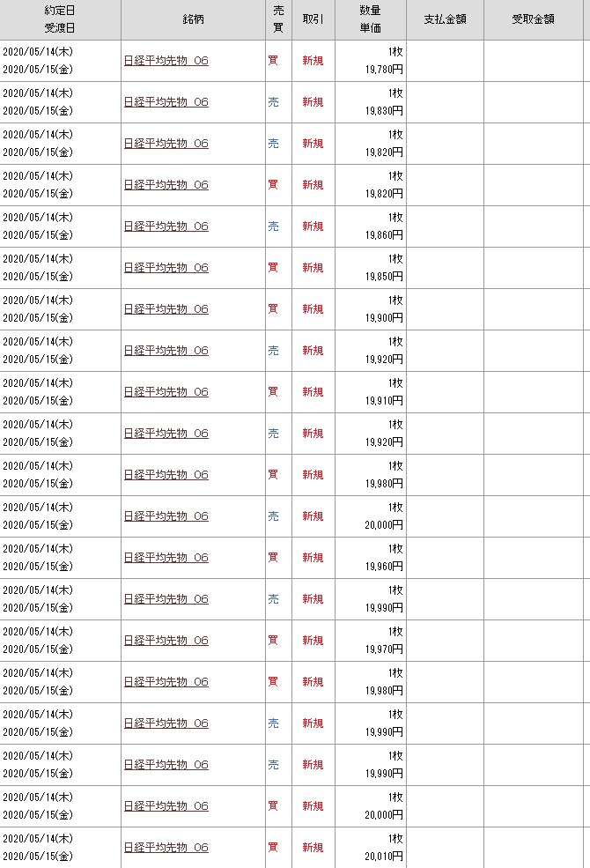Image resolution: width=590 pixels, height=868 pixels.
Task: Open the 日経平均先物 link priced 19,780円
Action: [166, 61]
